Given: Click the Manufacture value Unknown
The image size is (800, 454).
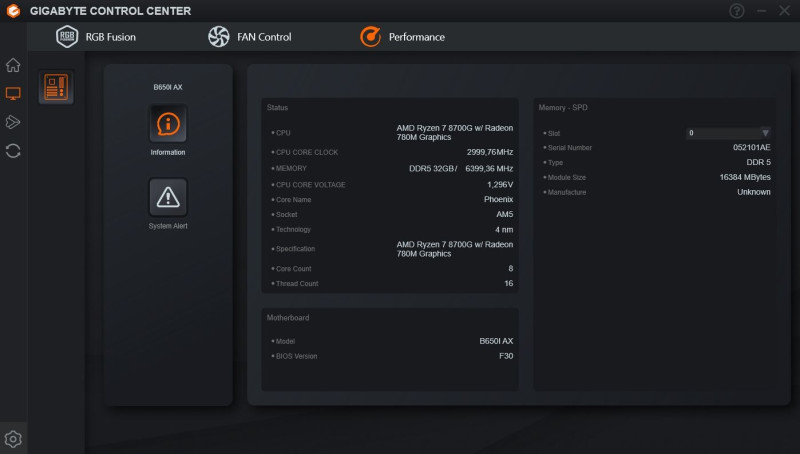Looking at the screenshot, I should click(754, 192).
